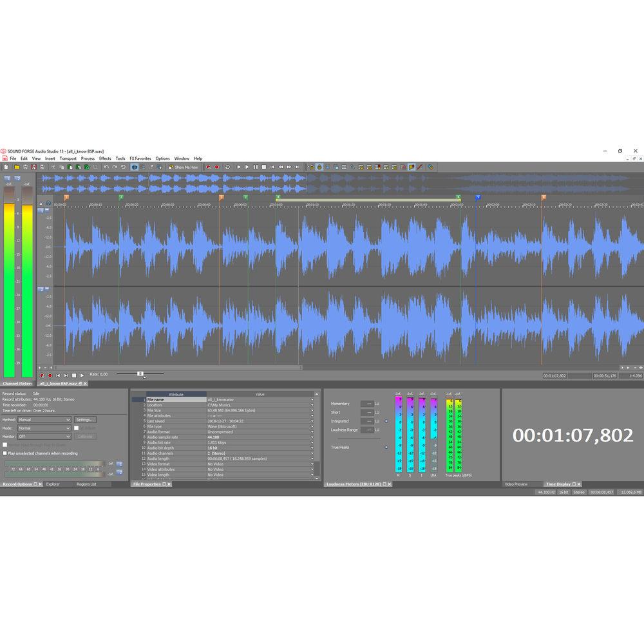644x644 pixels.
Task: Open the Method dropdown set to Manual
Action: 45,420
